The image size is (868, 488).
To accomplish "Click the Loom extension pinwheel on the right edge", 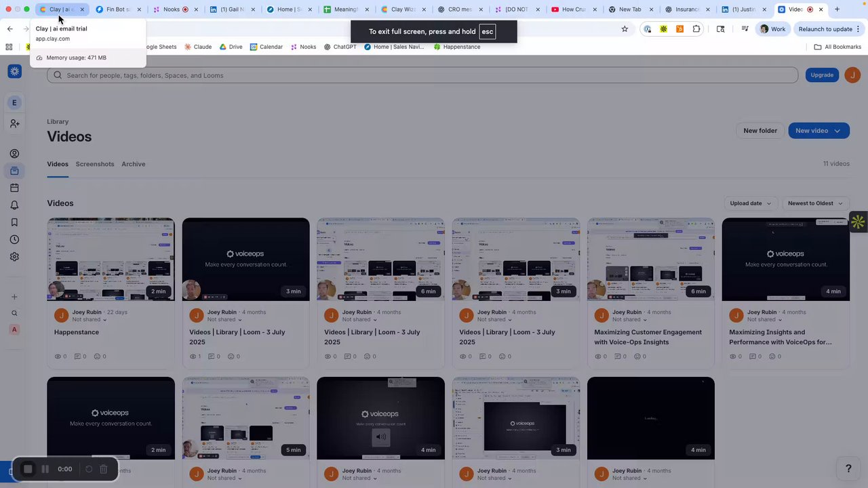I will click(859, 222).
